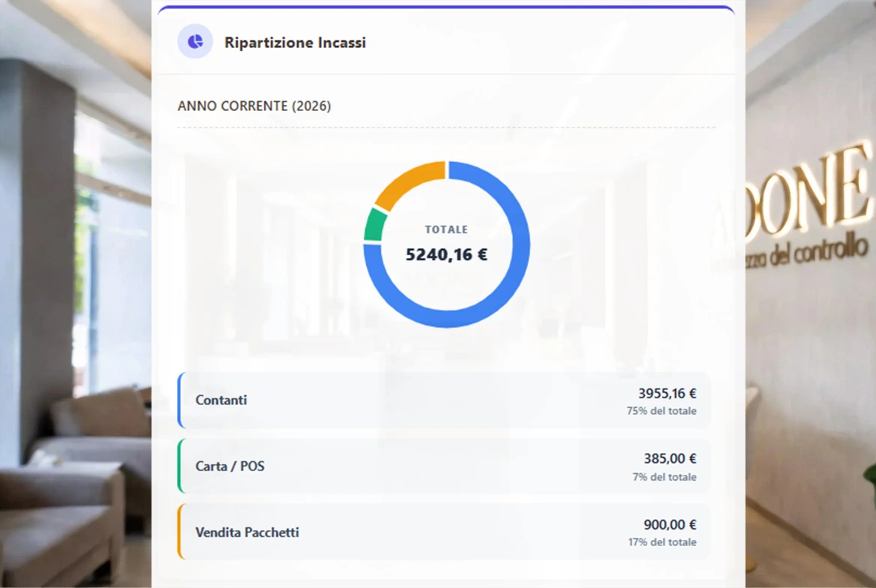The width and height of the screenshot is (876, 588).
Task: Click the orange segment of the donut chart
Action: (x=407, y=182)
